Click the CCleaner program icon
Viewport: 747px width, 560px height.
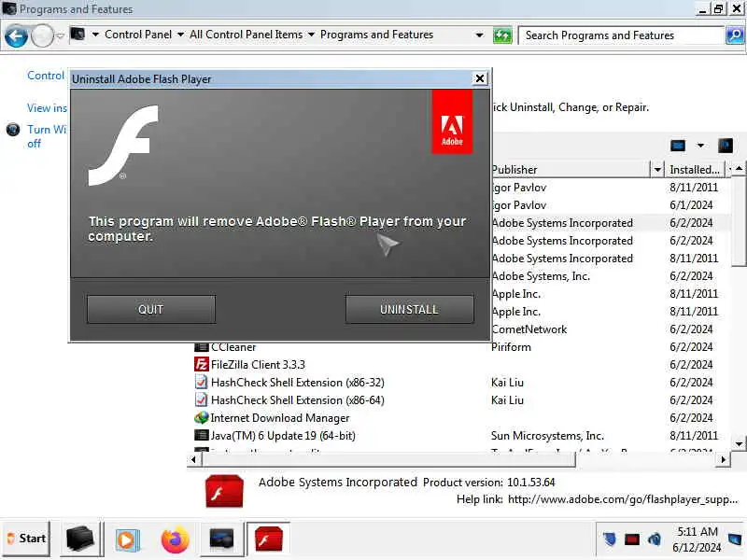point(202,347)
